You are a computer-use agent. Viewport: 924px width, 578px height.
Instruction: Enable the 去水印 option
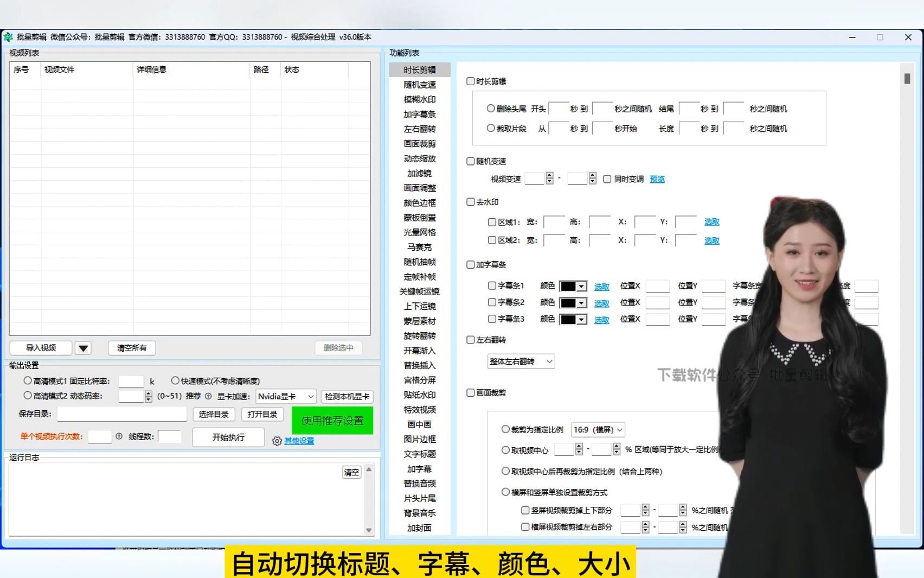tap(470, 201)
